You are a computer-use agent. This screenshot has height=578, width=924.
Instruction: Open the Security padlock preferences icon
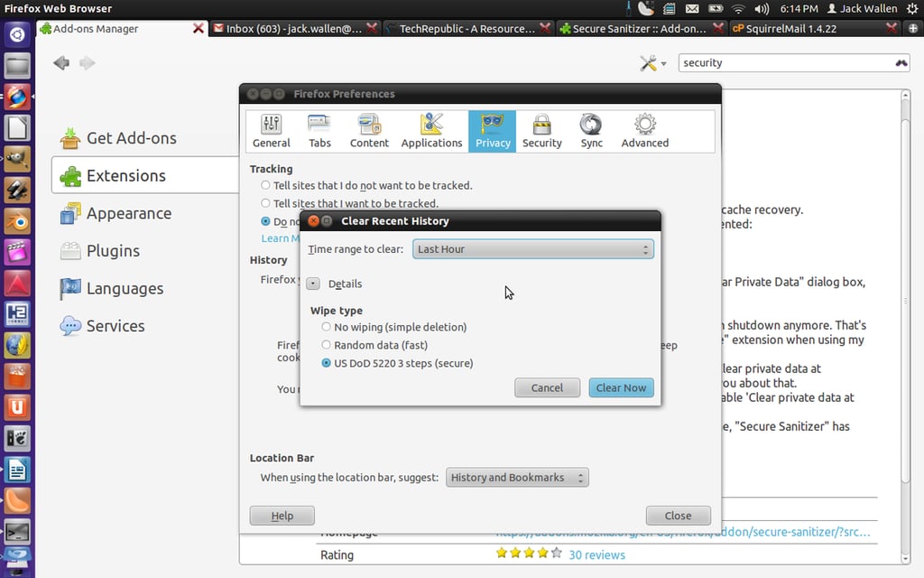click(x=541, y=131)
